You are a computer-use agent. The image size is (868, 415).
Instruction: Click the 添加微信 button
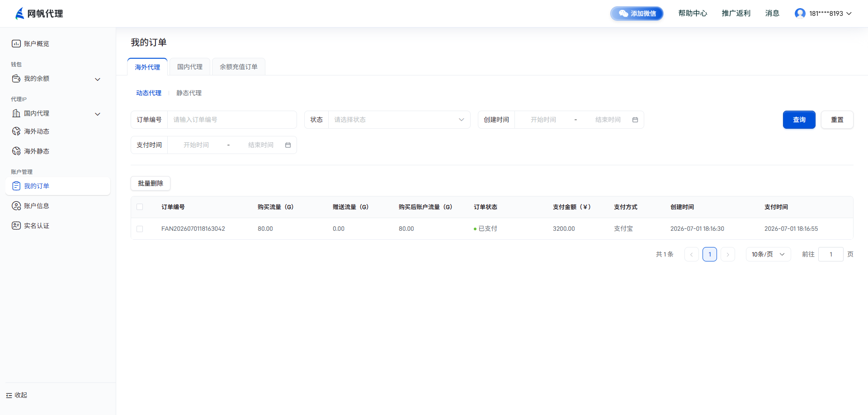point(637,14)
